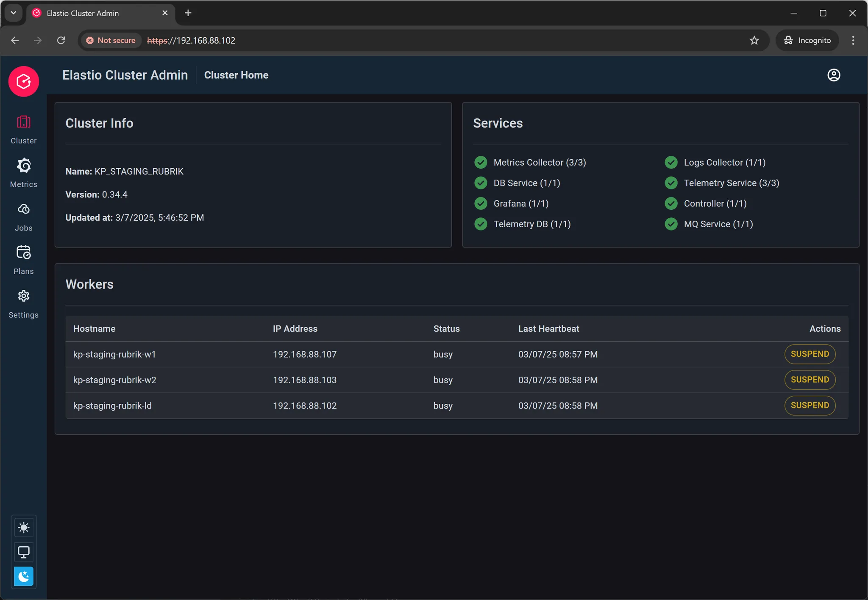
Task: Click the Telemetry Service (3/3) label
Action: click(x=732, y=183)
